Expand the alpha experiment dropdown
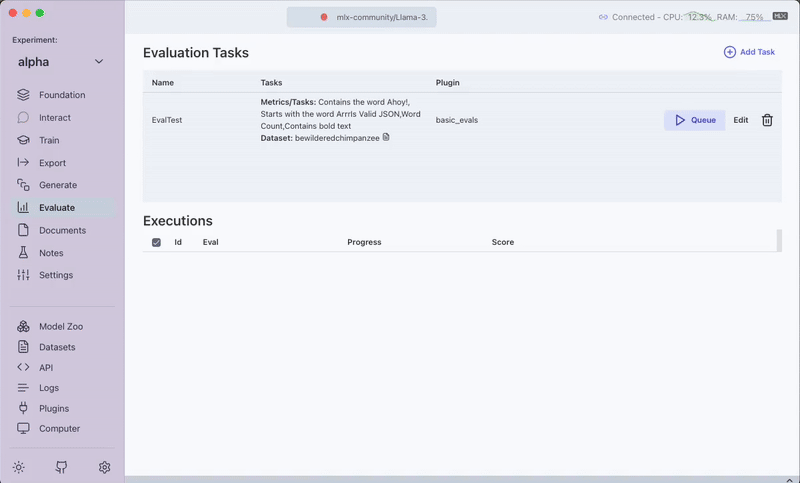 click(98, 62)
